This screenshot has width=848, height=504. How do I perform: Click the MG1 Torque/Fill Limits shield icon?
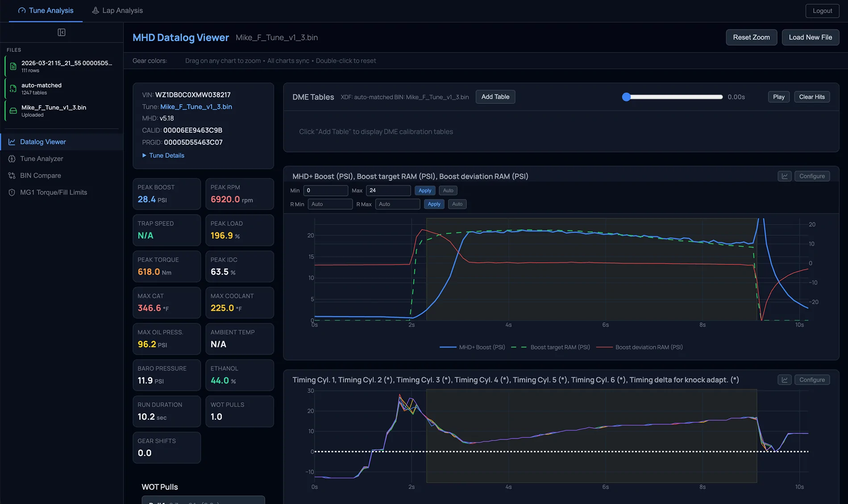[12, 193]
